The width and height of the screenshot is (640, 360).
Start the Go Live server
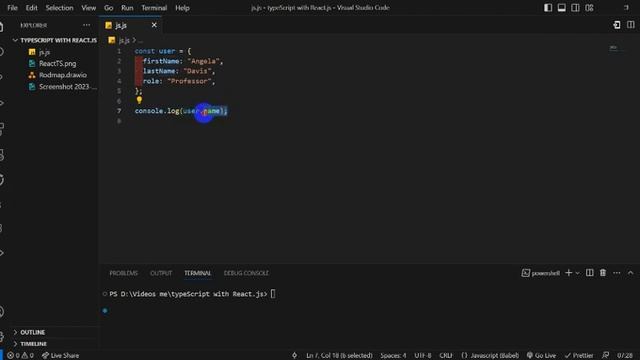click(541, 356)
